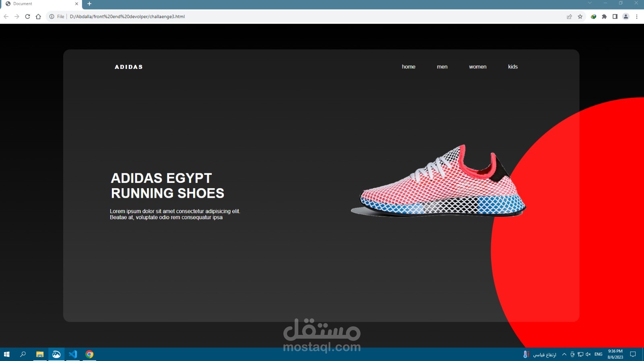Toggle the browser side panel icon

pos(615,17)
